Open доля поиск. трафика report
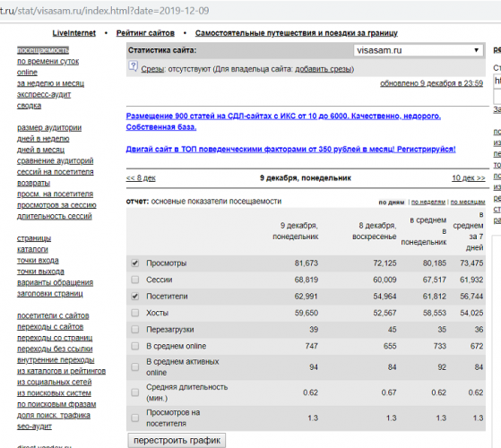 pos(54,416)
